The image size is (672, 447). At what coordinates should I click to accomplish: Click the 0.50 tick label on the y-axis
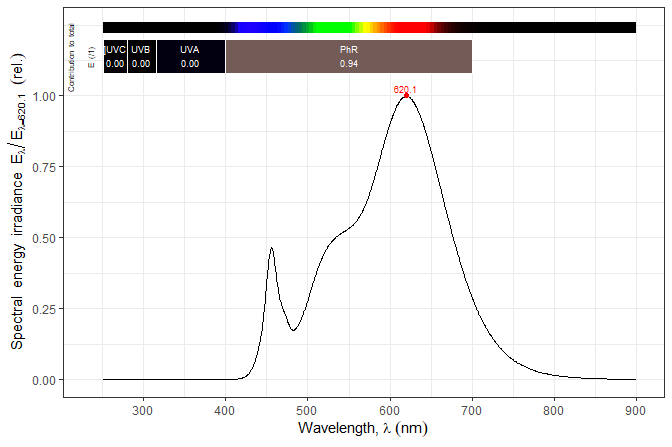(44, 239)
